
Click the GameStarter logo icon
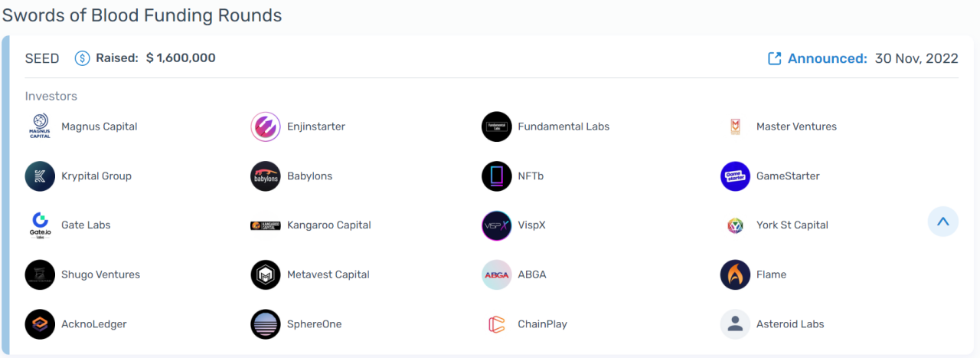[x=735, y=176]
